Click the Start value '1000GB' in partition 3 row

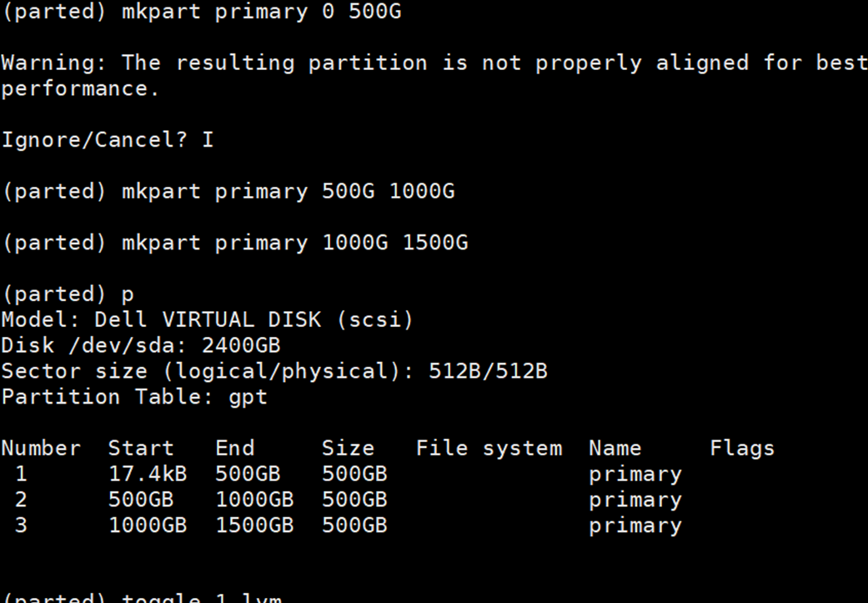(148, 525)
